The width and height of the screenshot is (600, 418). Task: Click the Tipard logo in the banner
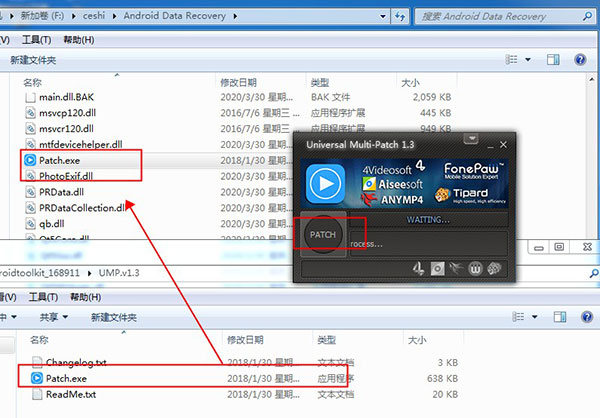click(x=470, y=195)
